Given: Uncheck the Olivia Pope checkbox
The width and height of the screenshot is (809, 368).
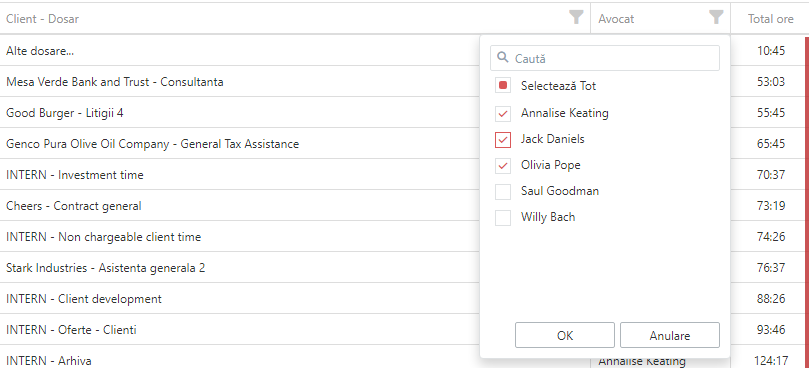Looking at the screenshot, I should 503,166.
